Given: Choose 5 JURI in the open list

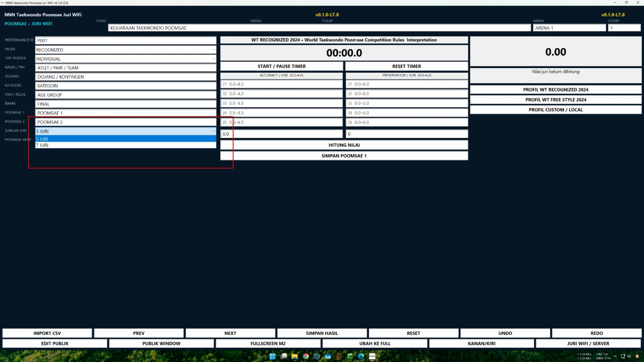Looking at the screenshot, I should [126, 139].
